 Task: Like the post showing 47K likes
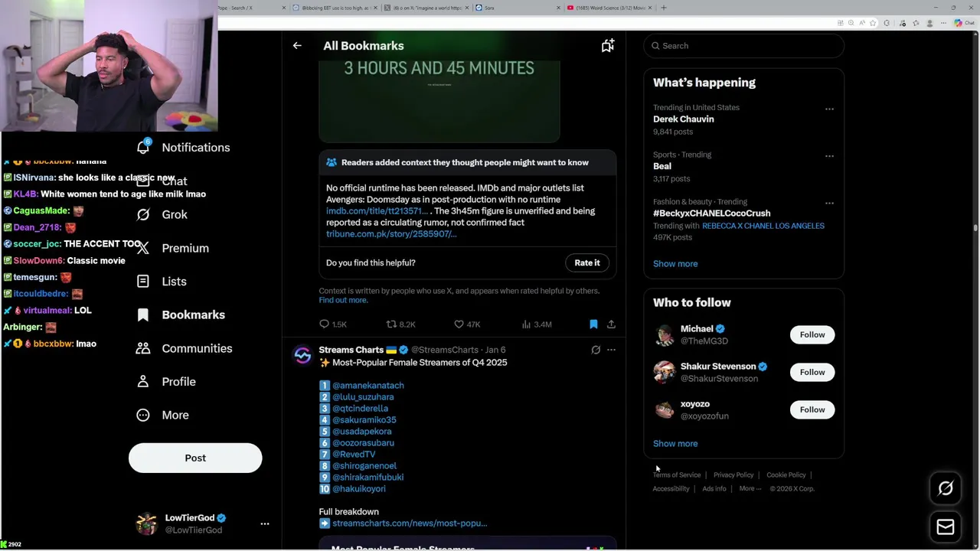(467, 324)
